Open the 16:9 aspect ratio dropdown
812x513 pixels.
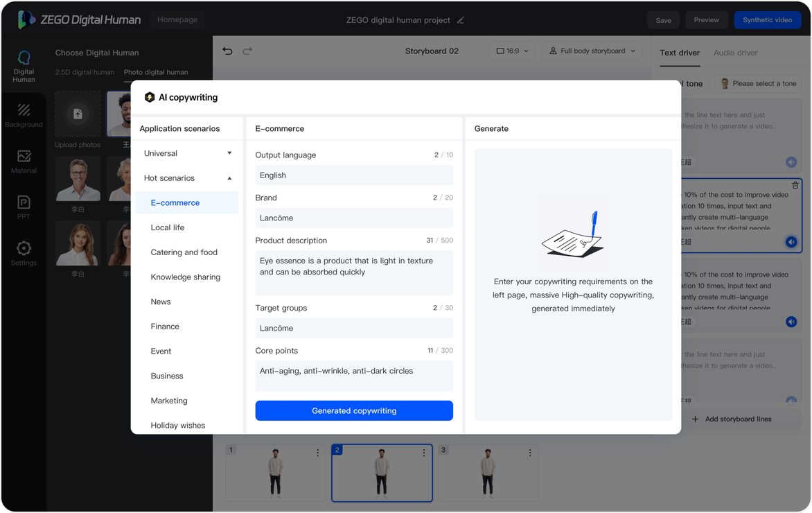click(x=512, y=51)
